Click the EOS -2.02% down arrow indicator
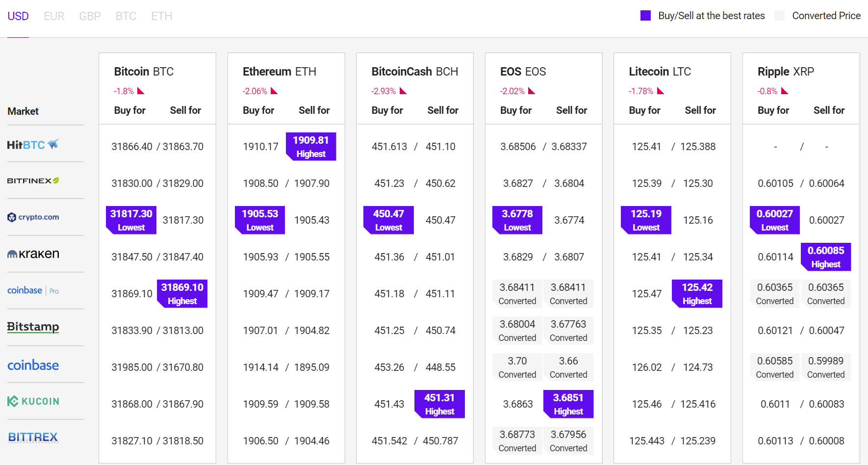 [x=532, y=91]
